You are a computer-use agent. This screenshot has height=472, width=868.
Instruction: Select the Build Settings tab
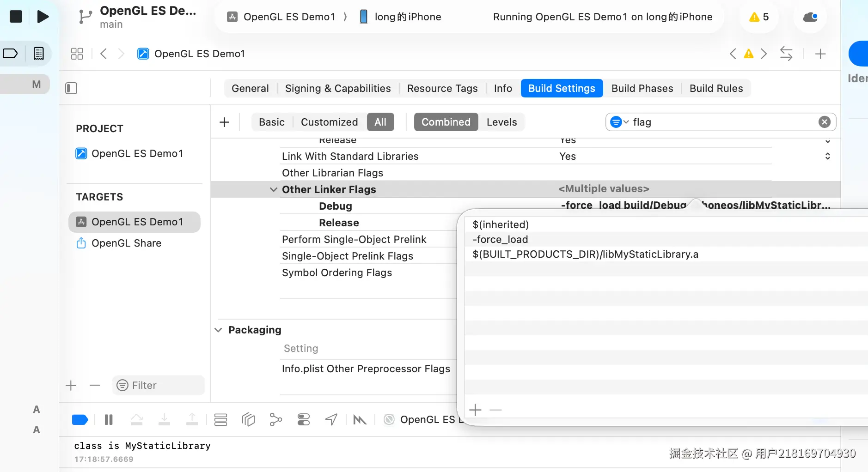(562, 88)
